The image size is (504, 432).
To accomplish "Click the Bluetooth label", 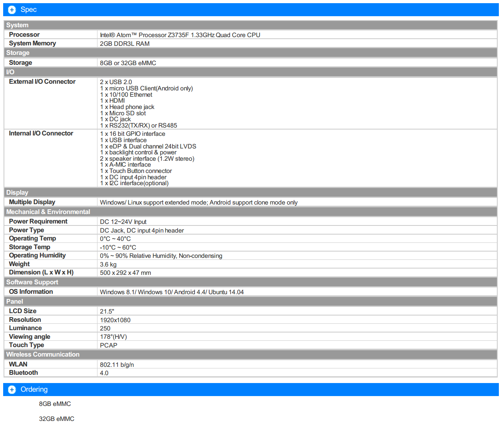I will pyautogui.click(x=23, y=373).
